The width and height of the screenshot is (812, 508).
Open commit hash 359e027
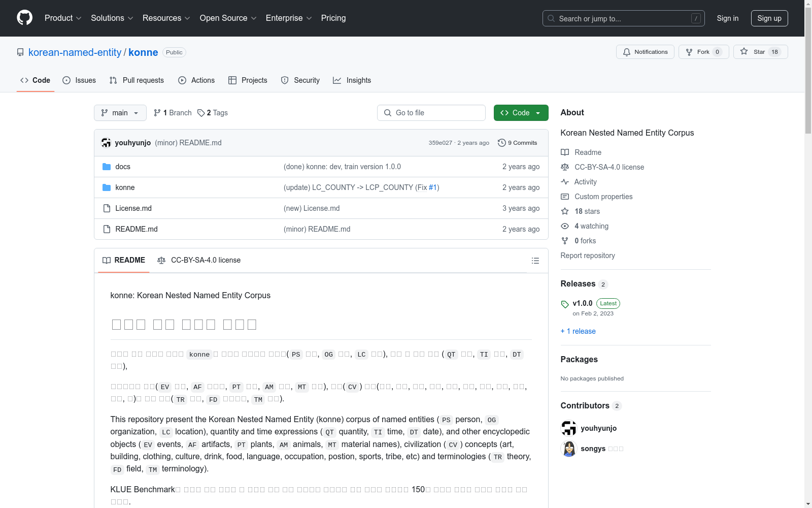click(441, 143)
